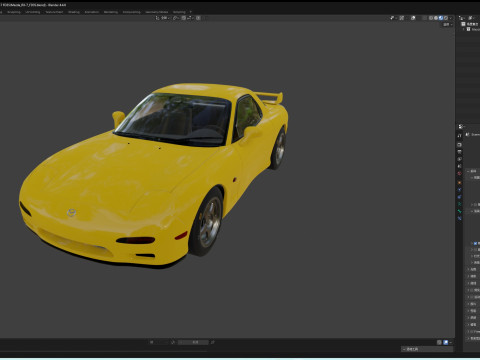The width and height of the screenshot is (480, 360).
Task: Open the Compositing workspace tab
Action: 131,12
